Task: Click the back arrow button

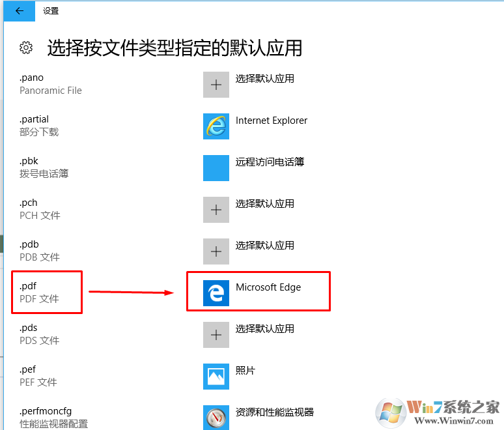Action: pos(20,11)
